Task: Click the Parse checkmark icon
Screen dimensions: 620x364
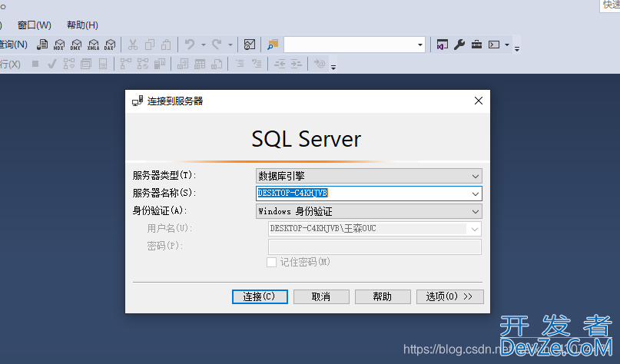Action: click(51, 64)
